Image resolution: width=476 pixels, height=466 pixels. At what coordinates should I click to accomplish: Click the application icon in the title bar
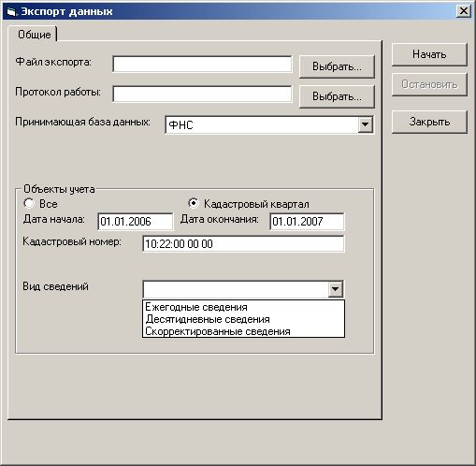click(11, 11)
